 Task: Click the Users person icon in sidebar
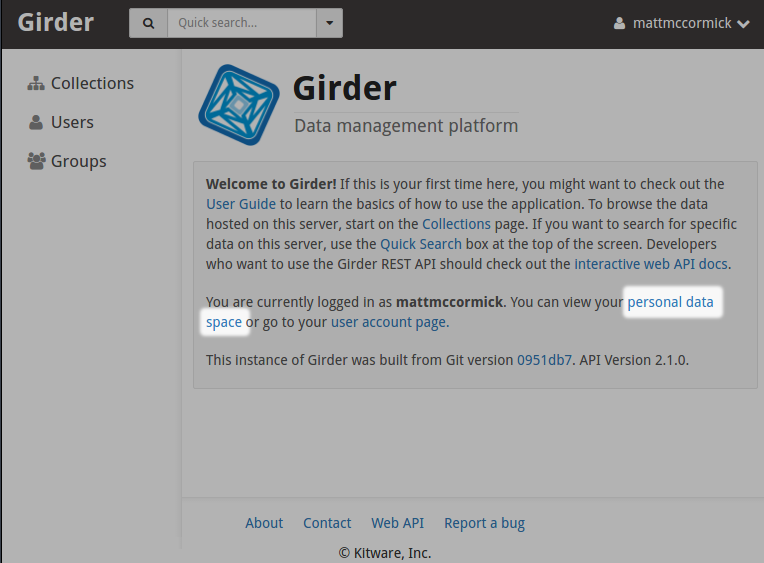[36, 122]
